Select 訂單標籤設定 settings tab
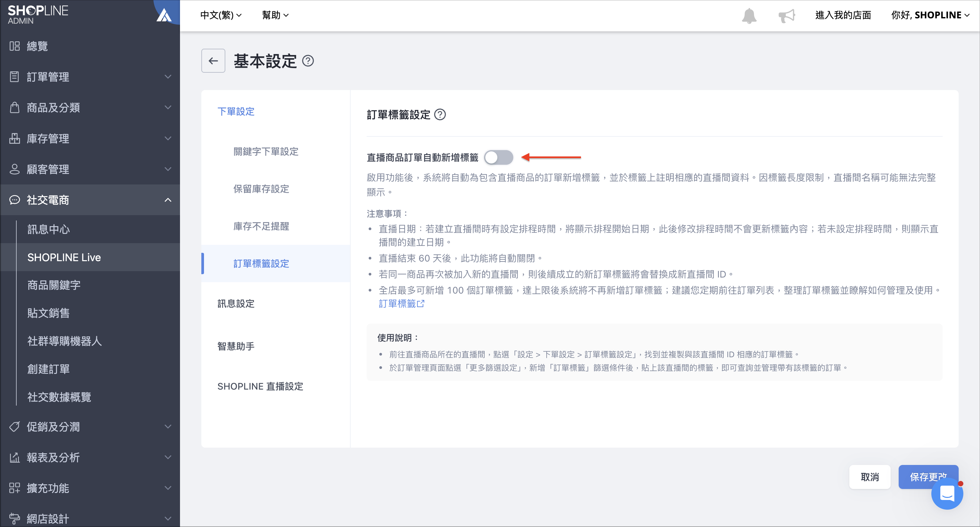Image resolution: width=980 pixels, height=527 pixels. pos(276,263)
